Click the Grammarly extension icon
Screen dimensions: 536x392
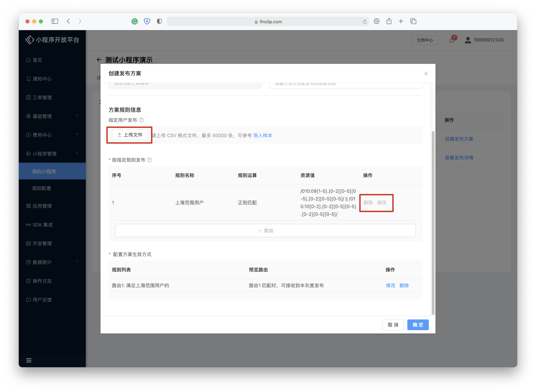pyautogui.click(x=135, y=22)
